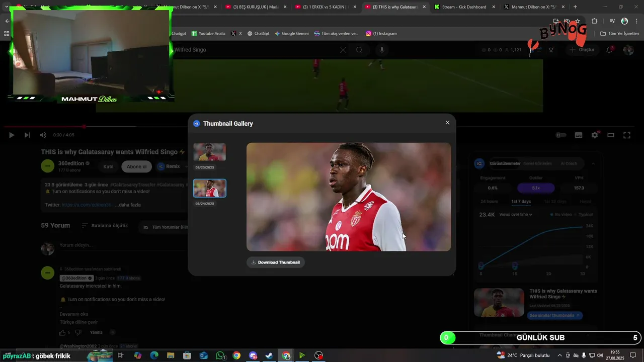Play the YouTube video

(x=12, y=135)
